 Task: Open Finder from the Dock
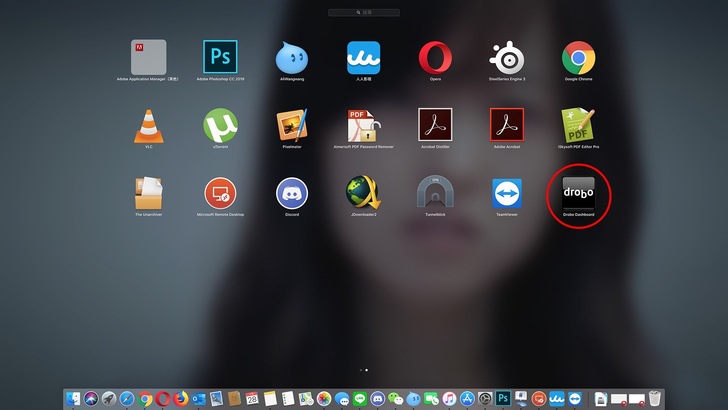[x=72, y=398]
